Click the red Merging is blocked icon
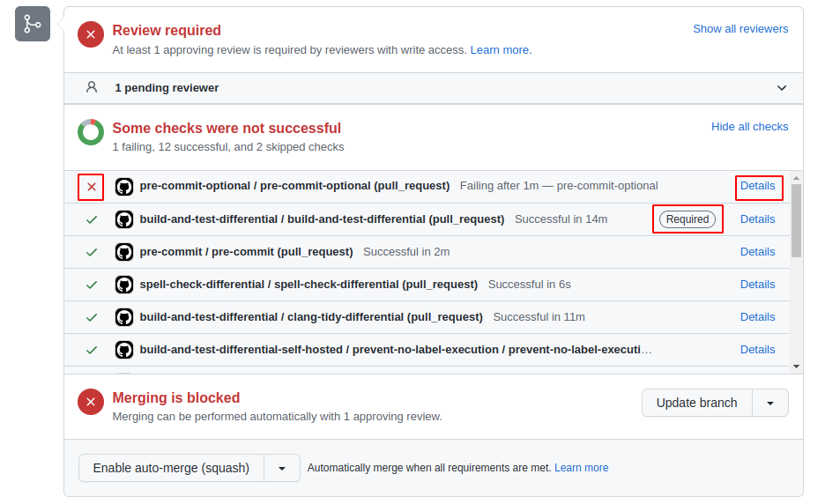 pyautogui.click(x=91, y=402)
